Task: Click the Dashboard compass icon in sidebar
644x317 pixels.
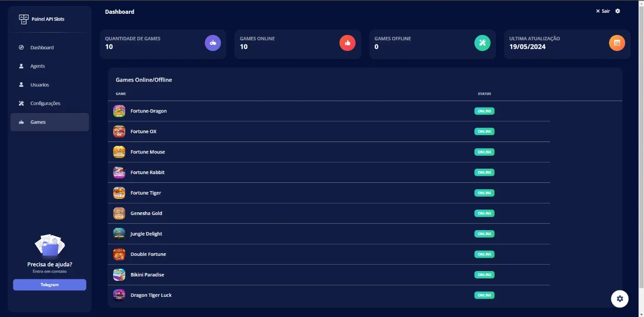Action: [21, 47]
